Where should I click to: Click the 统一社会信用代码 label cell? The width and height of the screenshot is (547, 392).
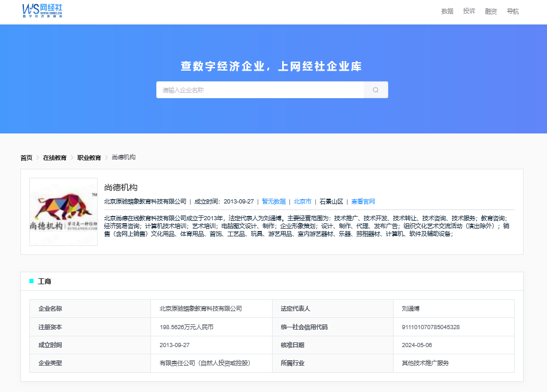(x=333, y=327)
